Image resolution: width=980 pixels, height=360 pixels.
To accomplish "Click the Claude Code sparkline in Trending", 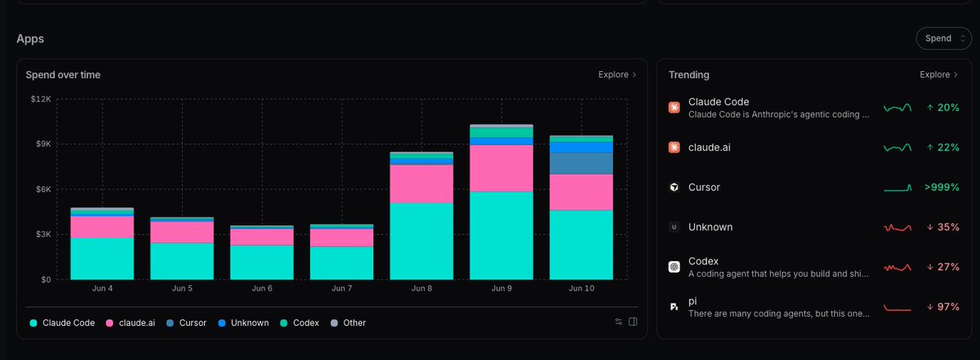I will pyautogui.click(x=898, y=108).
